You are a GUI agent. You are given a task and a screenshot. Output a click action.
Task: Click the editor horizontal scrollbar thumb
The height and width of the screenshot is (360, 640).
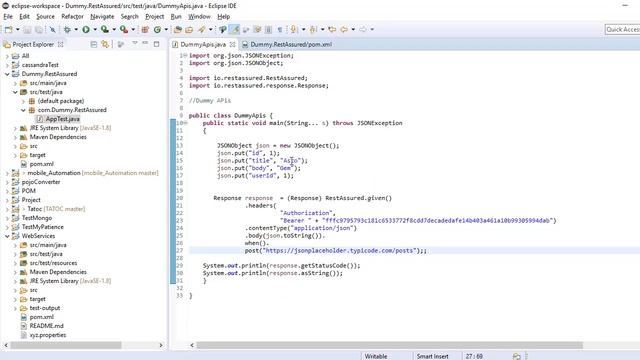pyautogui.click(x=390, y=345)
